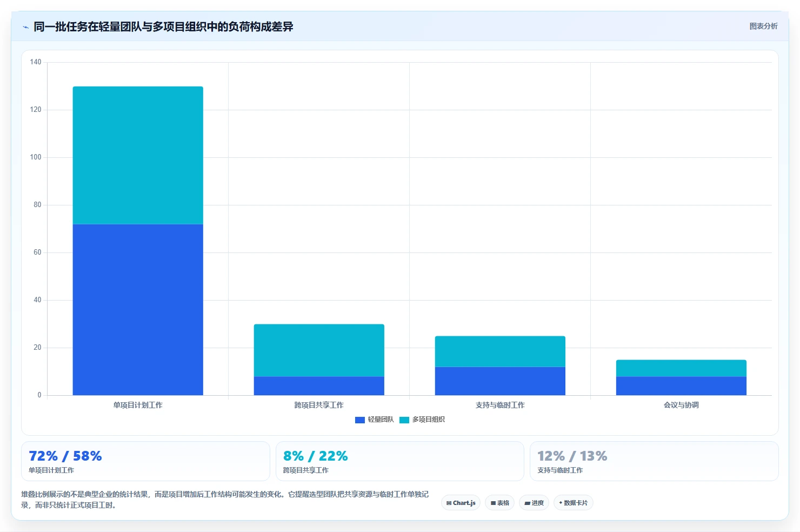Screen dimensions: 800x532
Task: Click the 支持与临时工作 caption under 12% / 13%
Action: pos(560,470)
